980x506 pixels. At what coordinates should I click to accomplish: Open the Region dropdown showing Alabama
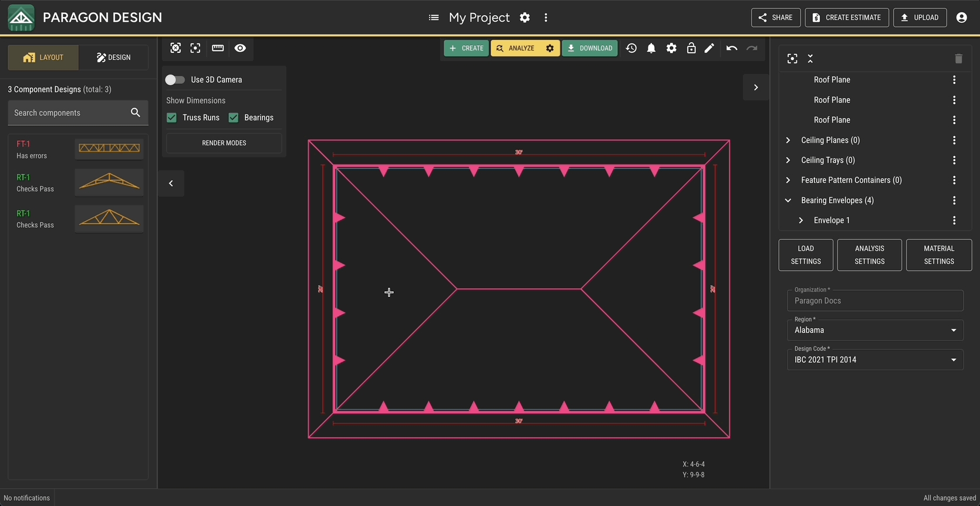[x=874, y=330]
